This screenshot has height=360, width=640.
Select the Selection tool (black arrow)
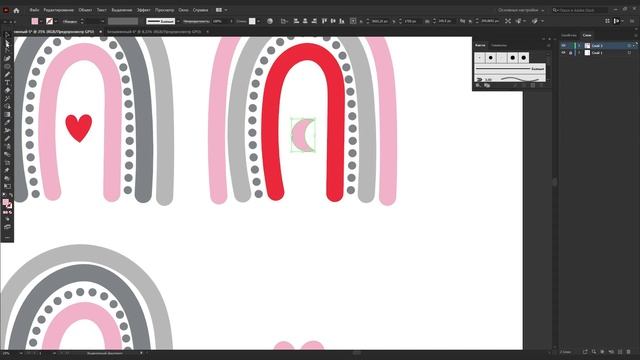pos(7,35)
